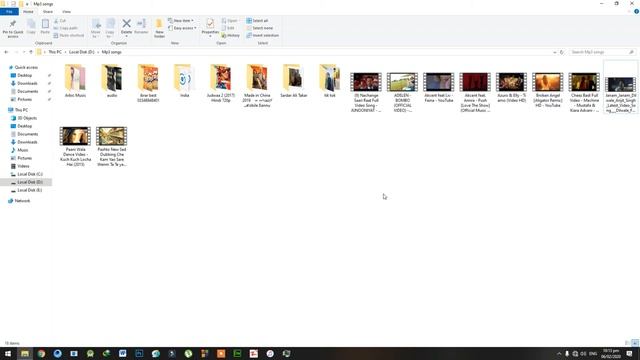Click Copy path in Clipboard group
Viewport: 640px width, 360px height.
65,28
